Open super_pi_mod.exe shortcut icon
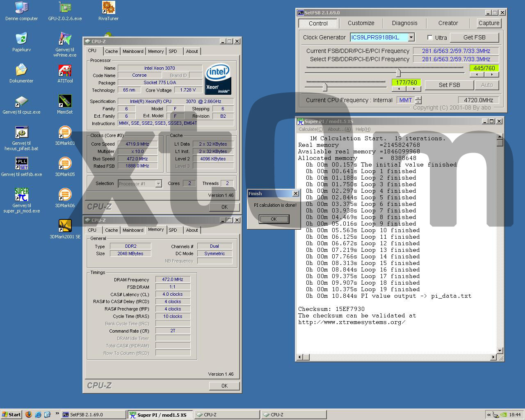The width and height of the screenshot is (525, 420). pos(21,194)
